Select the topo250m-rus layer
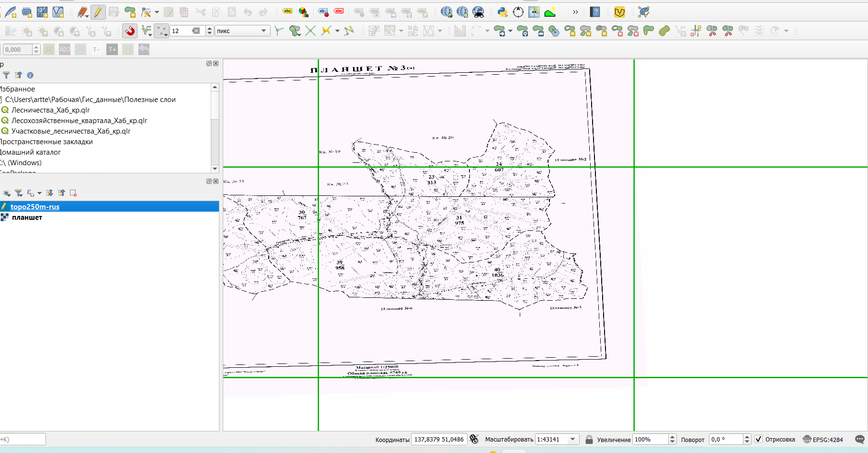The image size is (868, 453). (x=35, y=206)
